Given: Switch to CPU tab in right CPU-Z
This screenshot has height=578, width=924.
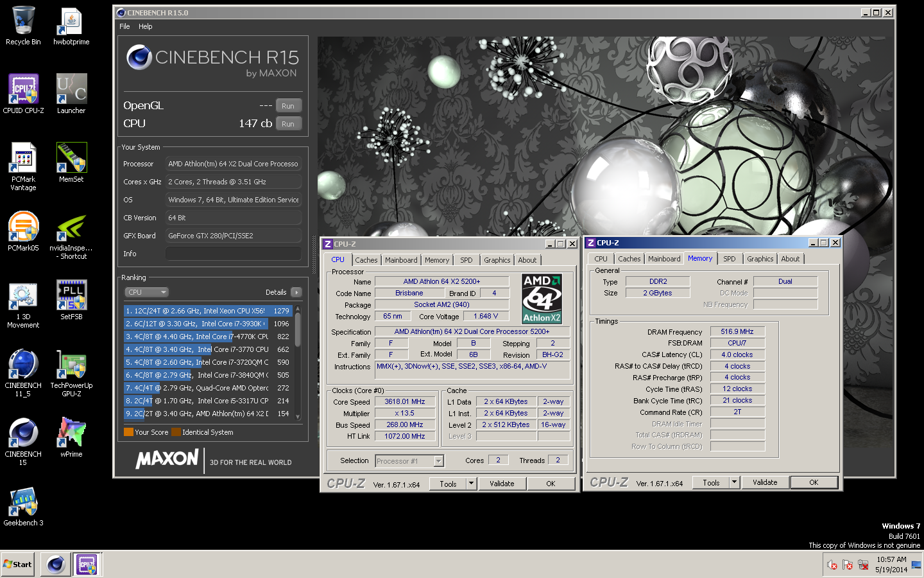Looking at the screenshot, I should [601, 259].
